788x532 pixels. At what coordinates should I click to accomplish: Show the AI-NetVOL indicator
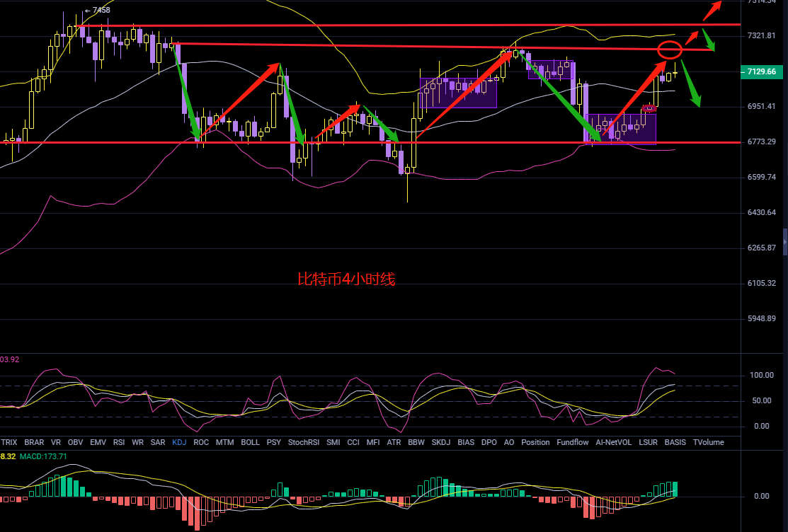(x=613, y=442)
